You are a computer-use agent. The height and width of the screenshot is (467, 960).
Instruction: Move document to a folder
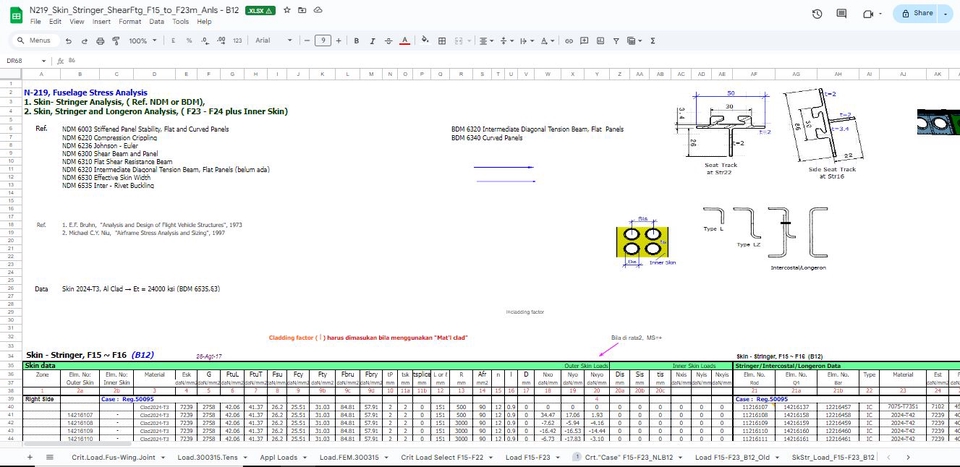click(302, 10)
